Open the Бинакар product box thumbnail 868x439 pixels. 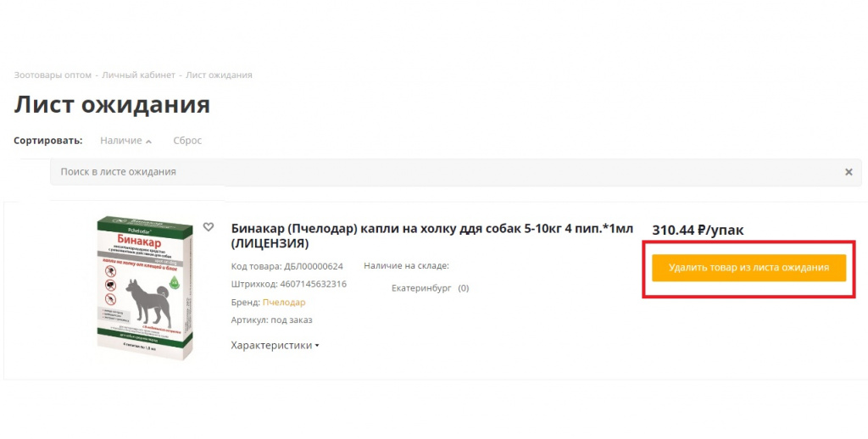pos(145,288)
